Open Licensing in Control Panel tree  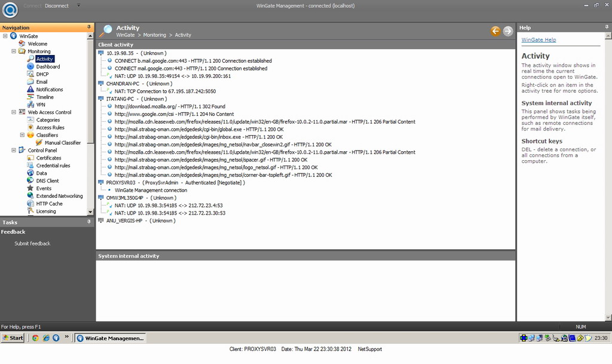click(x=46, y=211)
